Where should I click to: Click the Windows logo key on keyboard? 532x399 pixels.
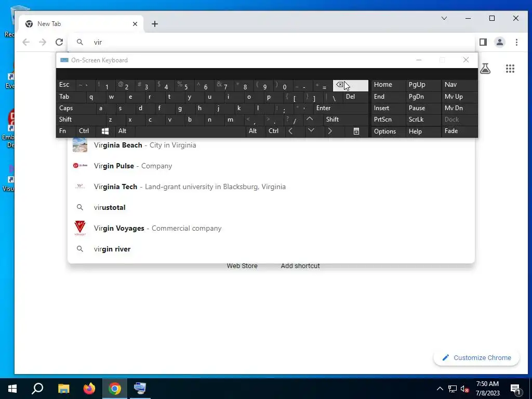tap(105, 131)
